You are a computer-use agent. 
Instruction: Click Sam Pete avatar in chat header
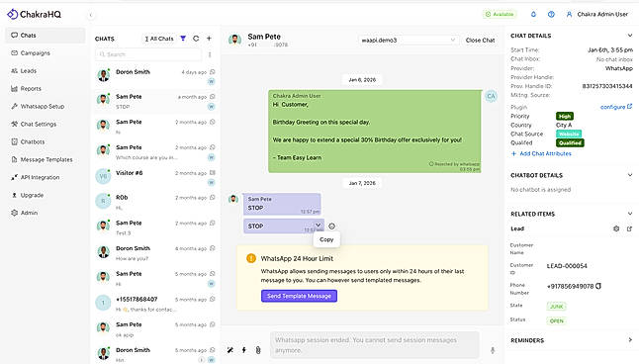pyautogui.click(x=234, y=40)
